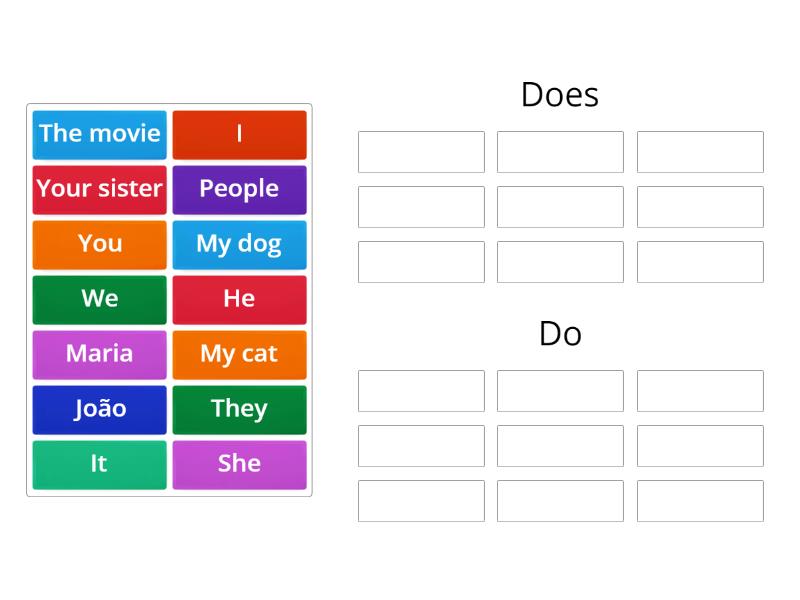This screenshot has width=800, height=600.
Task: Click the 'People' word card
Action: click(239, 189)
